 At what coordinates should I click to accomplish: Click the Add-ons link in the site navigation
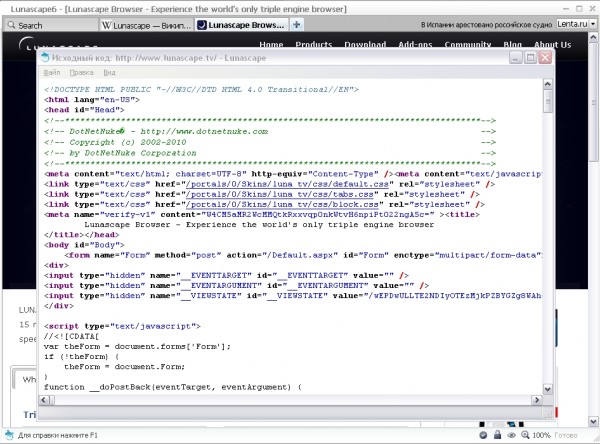click(415, 44)
